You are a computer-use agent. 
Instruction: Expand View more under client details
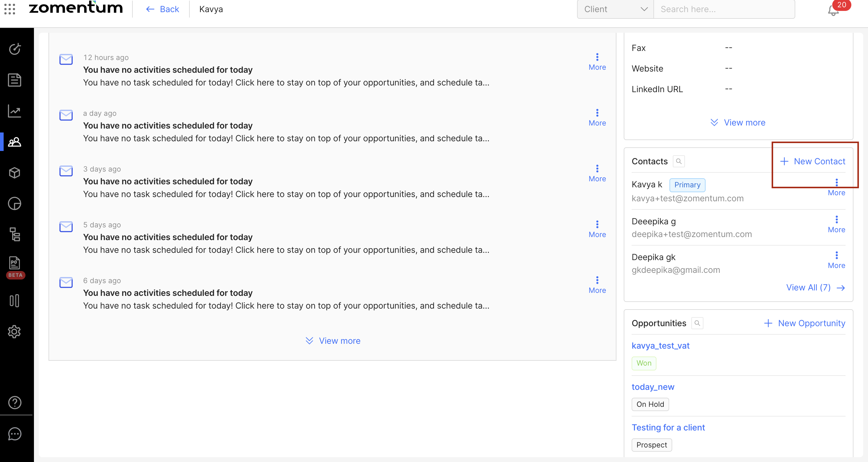738,123
